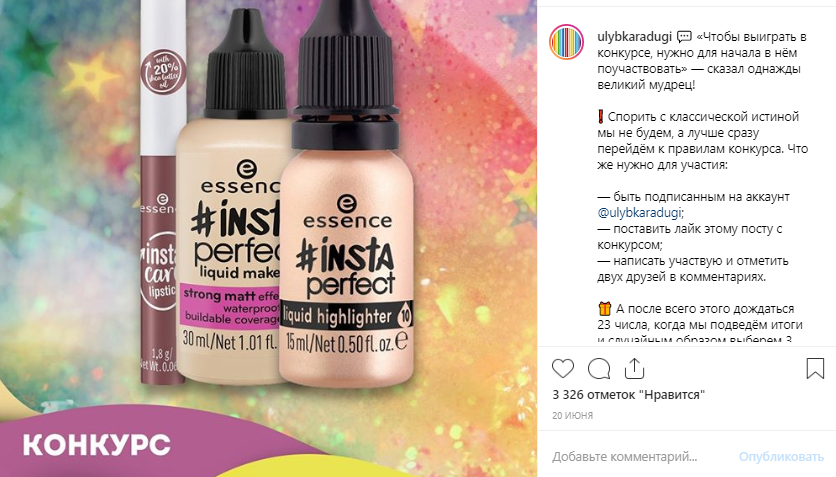Like the post with the heart icon

562,368
